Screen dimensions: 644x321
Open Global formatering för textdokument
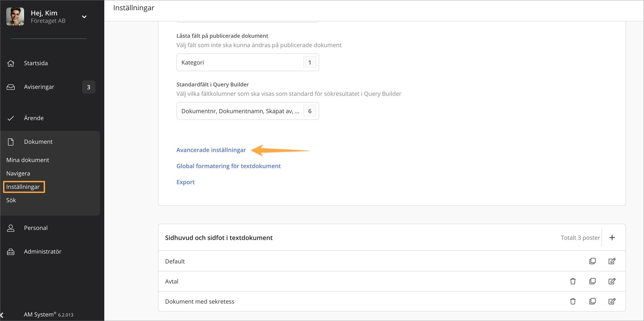coord(228,166)
